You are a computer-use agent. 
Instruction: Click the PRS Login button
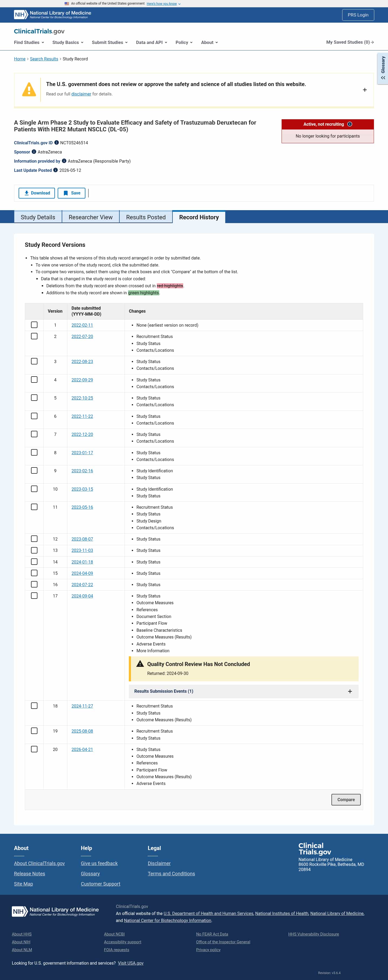[358, 15]
